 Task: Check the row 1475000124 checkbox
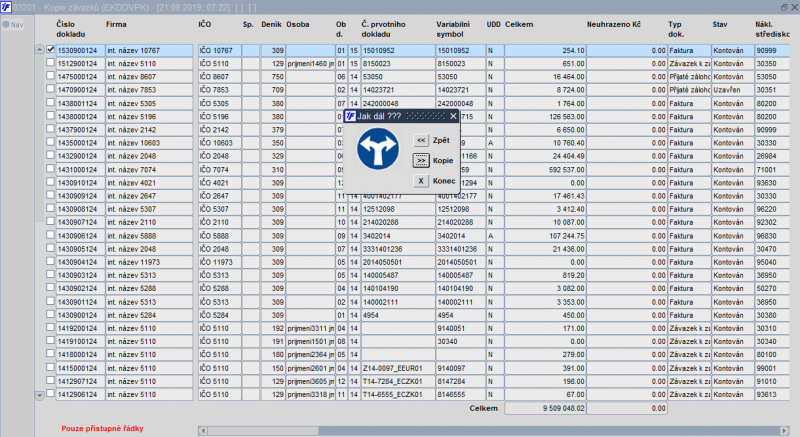click(x=50, y=75)
